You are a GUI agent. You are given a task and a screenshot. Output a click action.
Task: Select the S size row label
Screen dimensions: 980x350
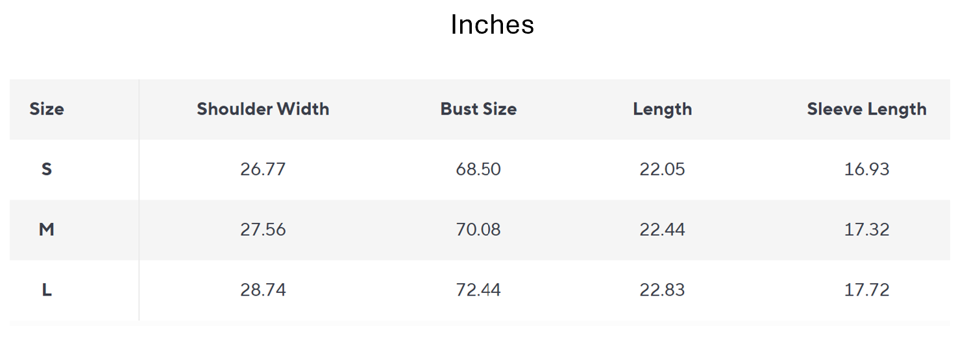[x=47, y=169]
